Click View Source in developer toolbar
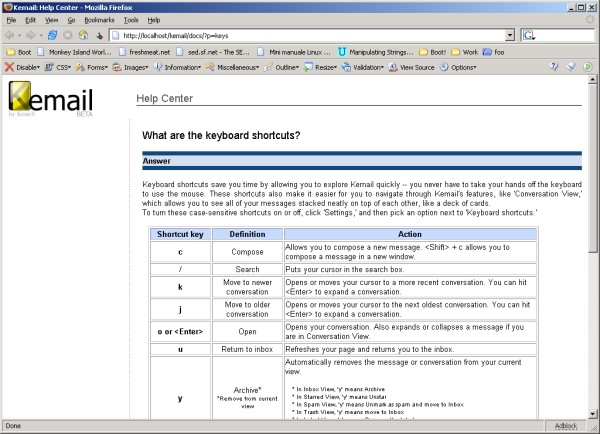The width and height of the screenshot is (600, 434). (411, 67)
